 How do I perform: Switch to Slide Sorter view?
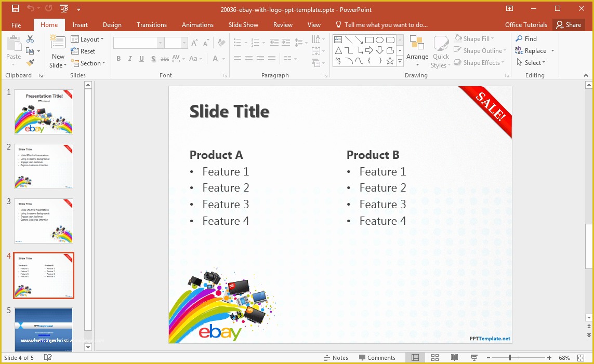click(x=435, y=358)
